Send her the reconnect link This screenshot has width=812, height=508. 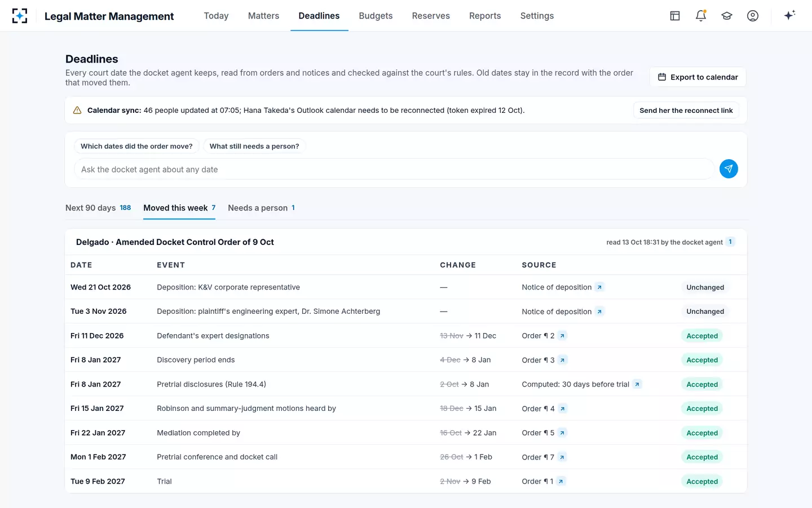[686, 111]
